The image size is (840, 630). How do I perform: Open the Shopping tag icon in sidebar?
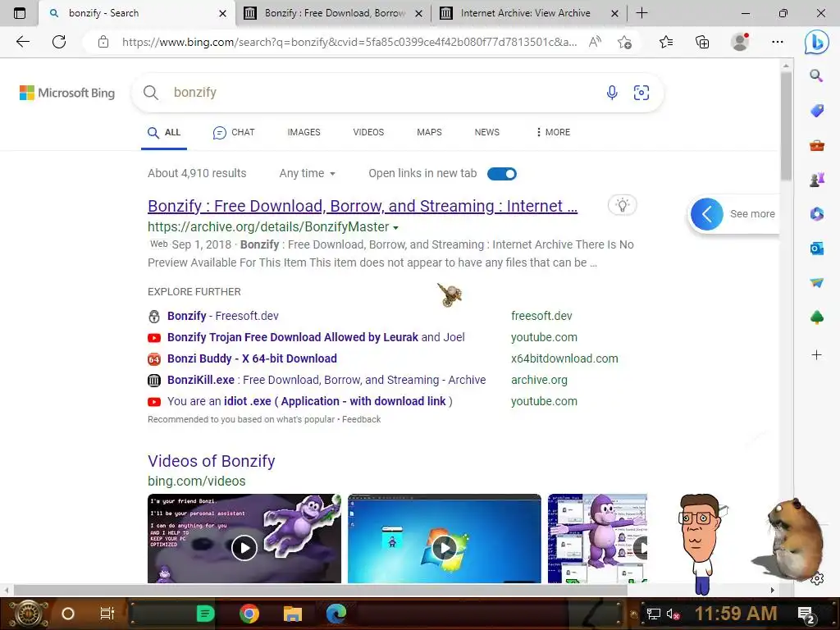[x=816, y=111]
